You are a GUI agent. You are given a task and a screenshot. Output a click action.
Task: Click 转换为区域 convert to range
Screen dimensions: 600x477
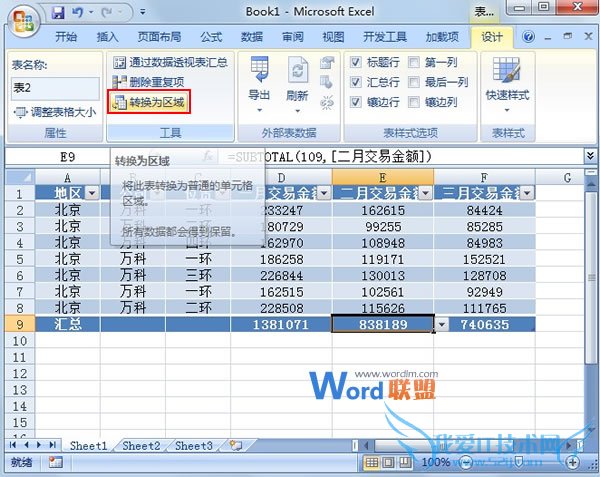click(x=148, y=102)
